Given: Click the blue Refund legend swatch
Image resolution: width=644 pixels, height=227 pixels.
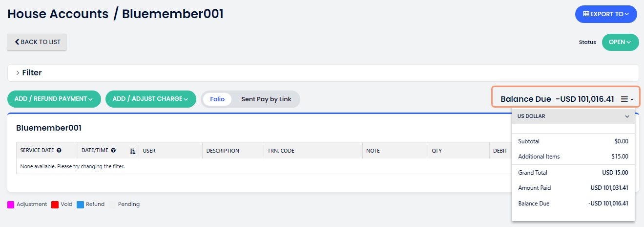Looking at the screenshot, I should 81,204.
